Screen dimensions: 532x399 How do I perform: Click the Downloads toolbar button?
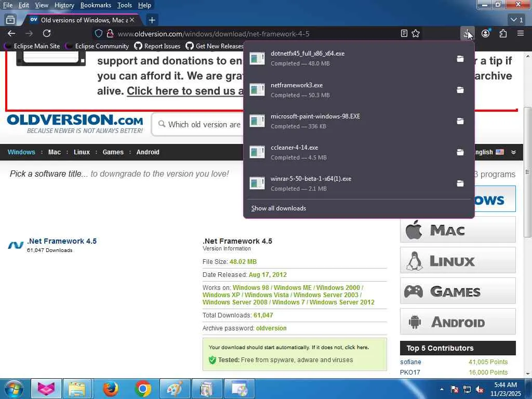tap(468, 33)
